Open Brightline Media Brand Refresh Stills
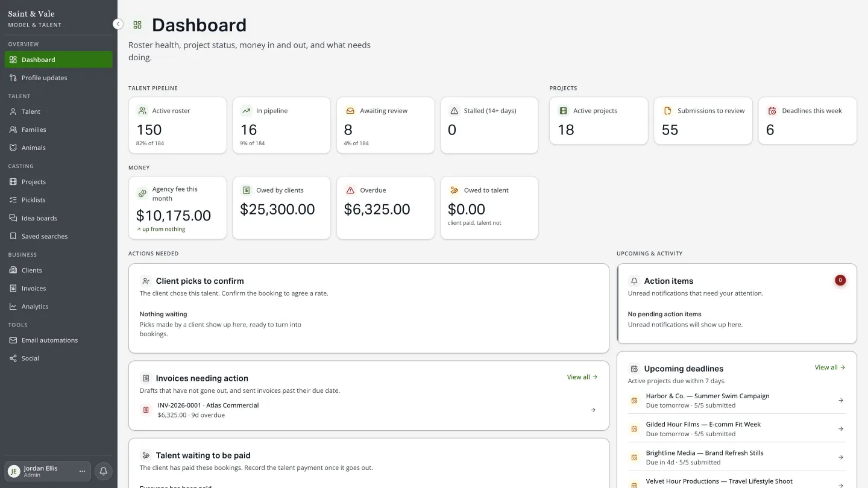Screen dimensions: 868x488 [737, 457]
